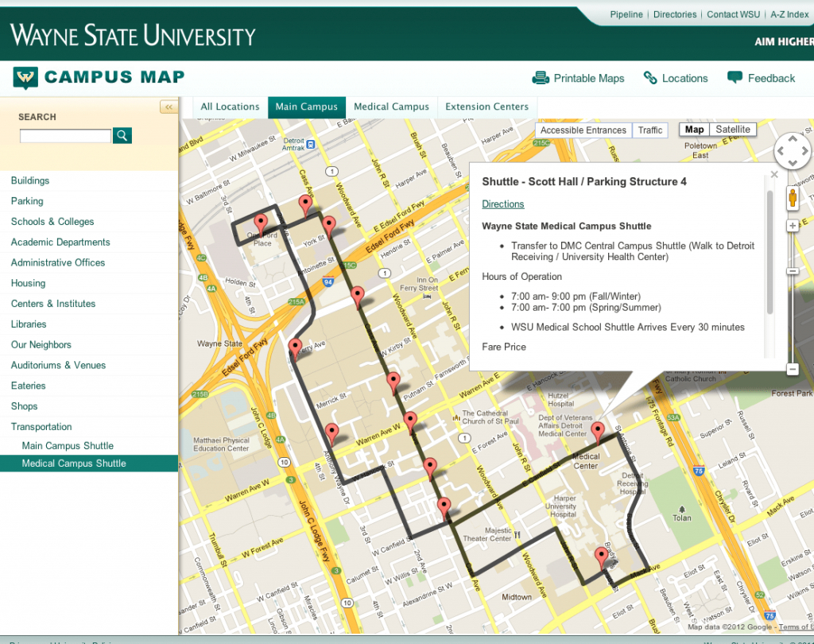Viewport: 814px width, 644px height.
Task: Click the map marker near Medical Center
Action: click(x=598, y=432)
